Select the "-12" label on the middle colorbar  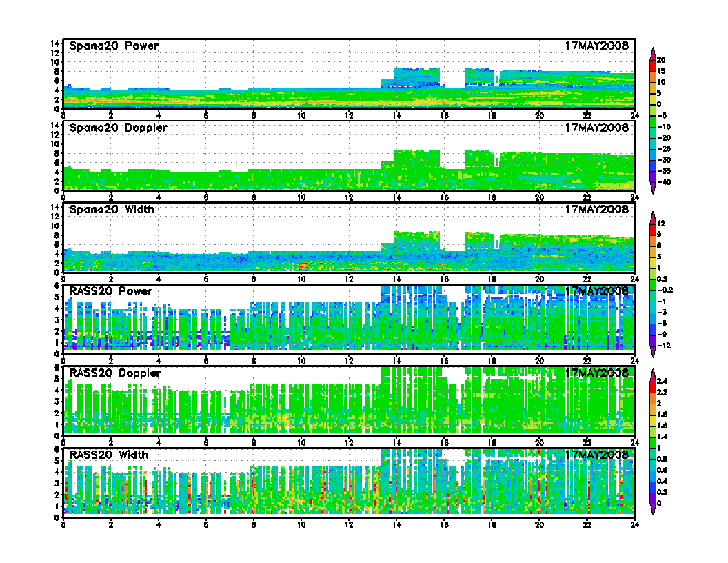663,346
